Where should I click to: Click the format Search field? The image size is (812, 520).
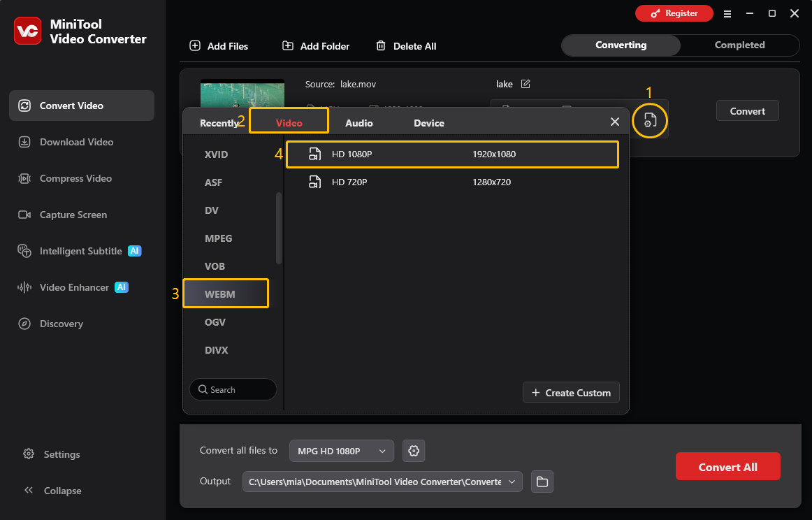pyautogui.click(x=233, y=389)
